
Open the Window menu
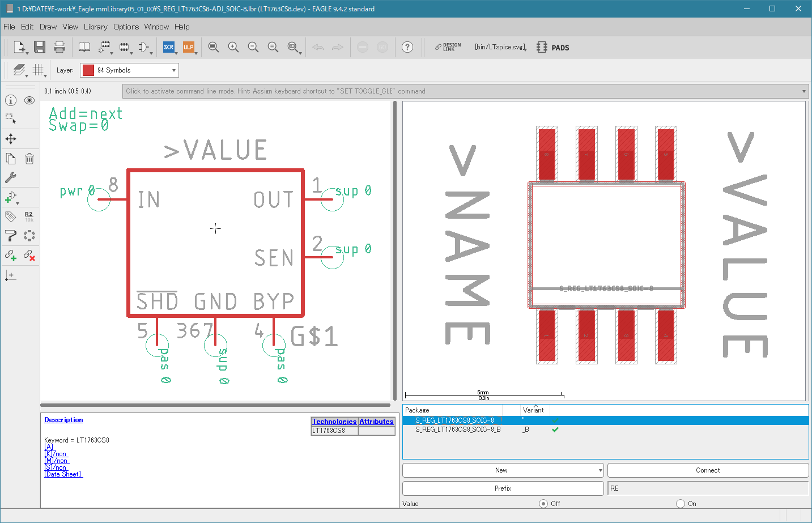click(x=156, y=27)
